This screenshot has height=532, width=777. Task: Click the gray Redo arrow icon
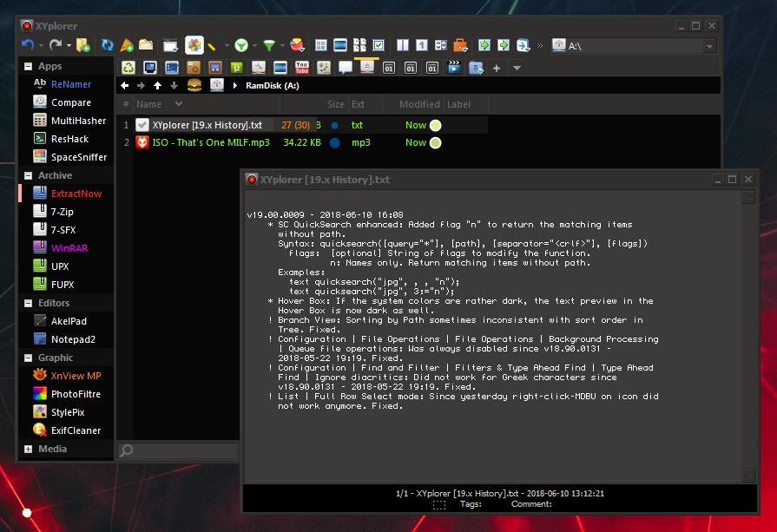click(x=56, y=45)
